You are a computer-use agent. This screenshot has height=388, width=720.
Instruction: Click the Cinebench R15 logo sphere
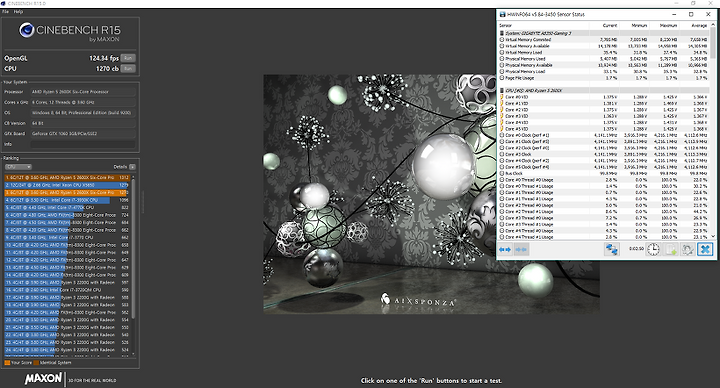click(x=27, y=30)
